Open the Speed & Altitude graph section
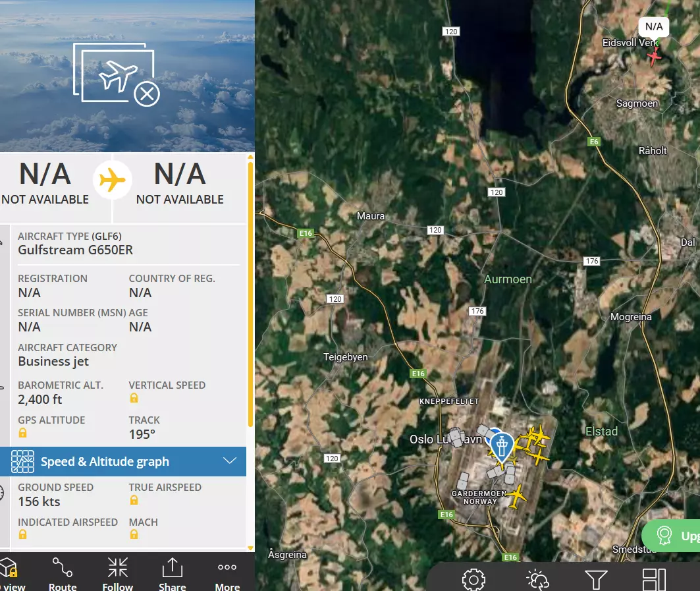 [123, 461]
